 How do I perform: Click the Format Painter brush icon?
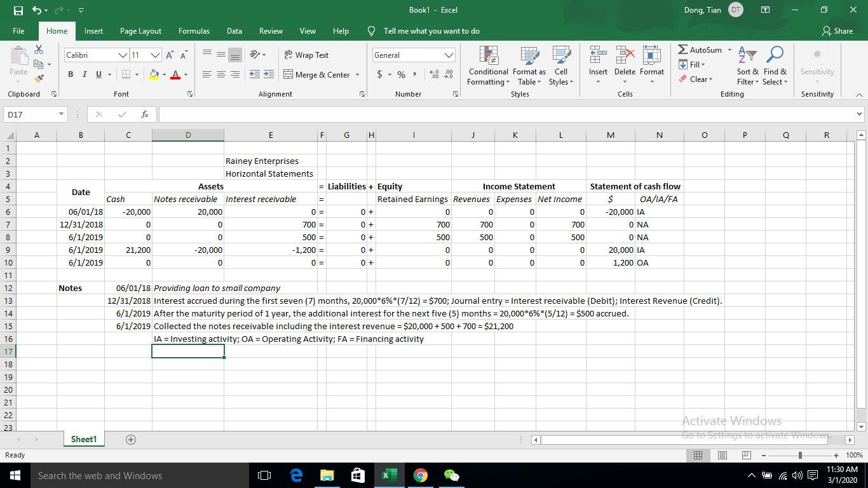click(39, 79)
